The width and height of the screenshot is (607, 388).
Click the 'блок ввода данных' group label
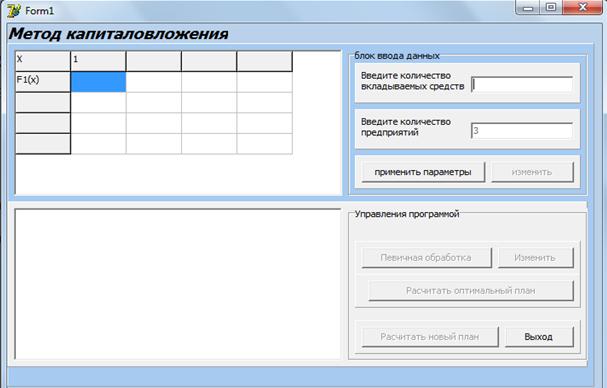click(397, 56)
